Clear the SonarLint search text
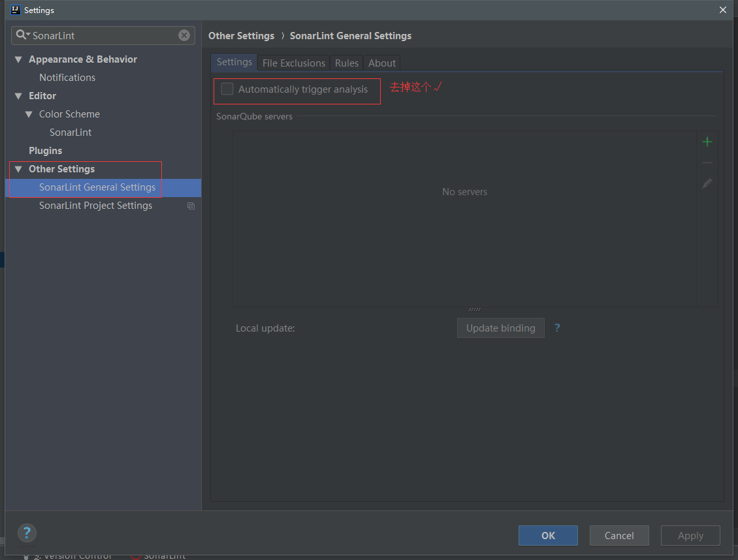This screenshot has height=560, width=738. 184,35
